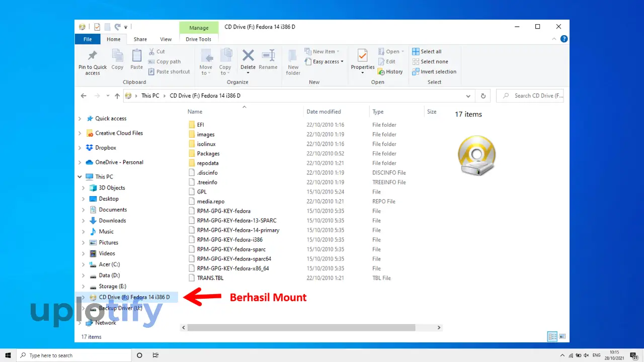Click the Delete X icon
This screenshot has height=362, width=644.
coord(248,55)
